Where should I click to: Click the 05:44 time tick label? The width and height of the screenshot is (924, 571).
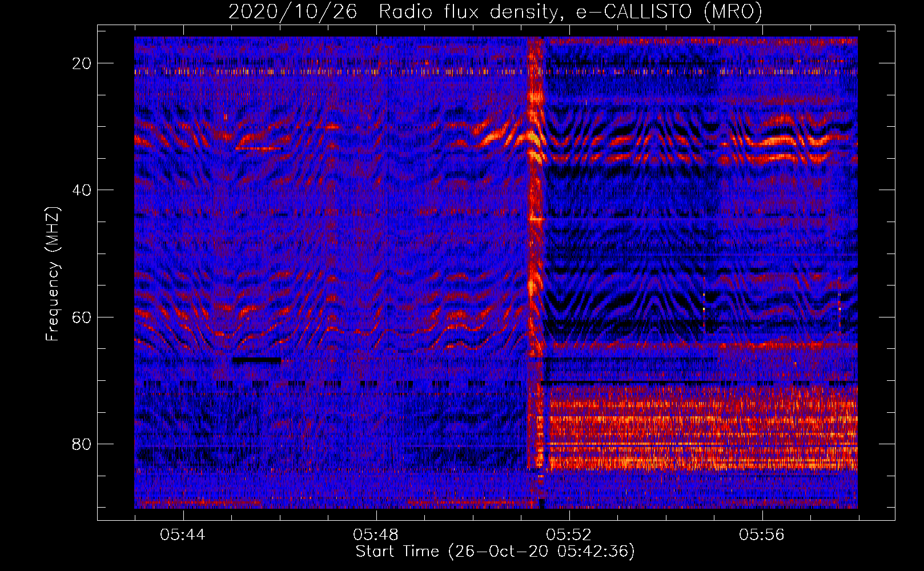point(183,535)
